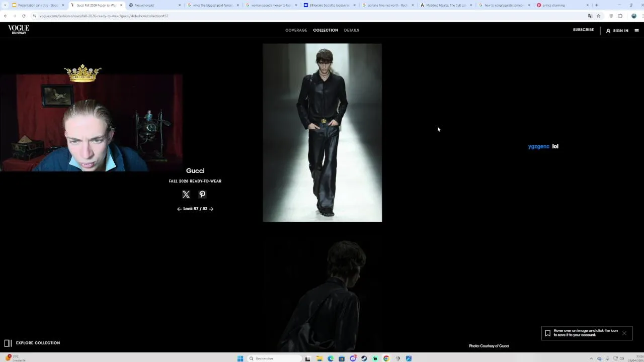Viewport: 644px width, 362px height.
Task: Switch to the adriana lima net worth tab
Action: tap(388, 5)
